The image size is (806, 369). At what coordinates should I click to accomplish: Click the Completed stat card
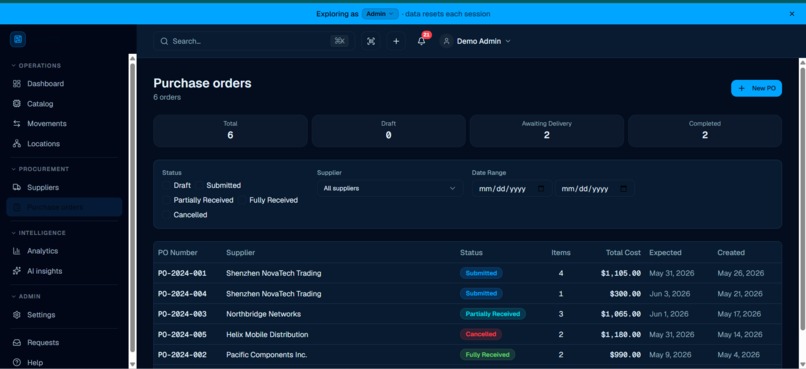705,131
